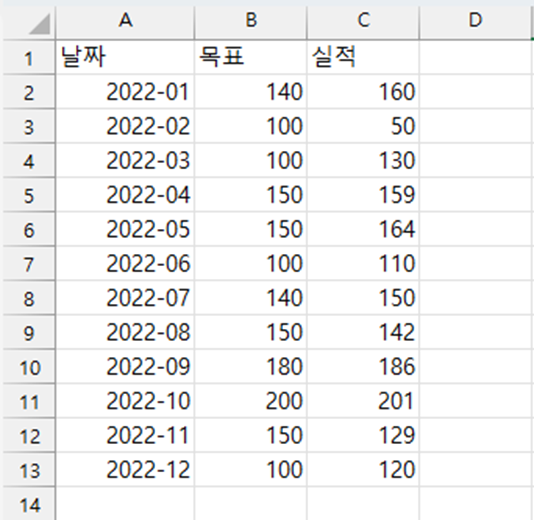Viewport: 534px width, 520px height.
Task: Select row 14 header
Action: click(x=29, y=504)
